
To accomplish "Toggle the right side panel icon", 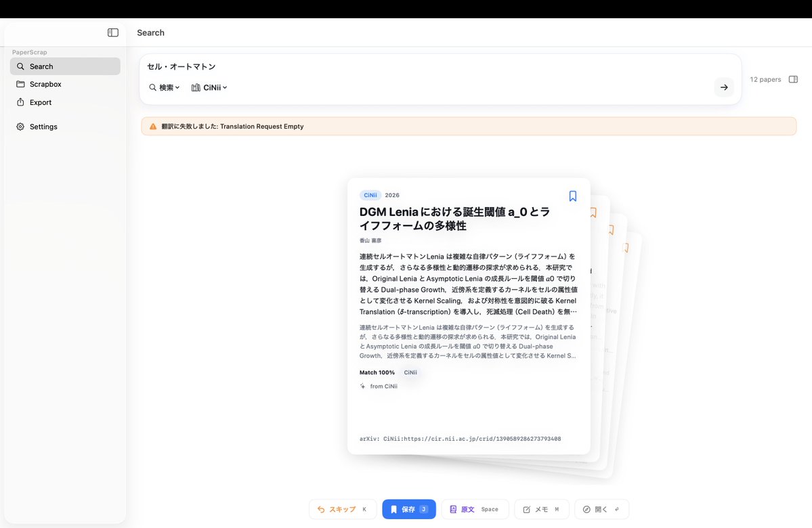I will tap(793, 79).
